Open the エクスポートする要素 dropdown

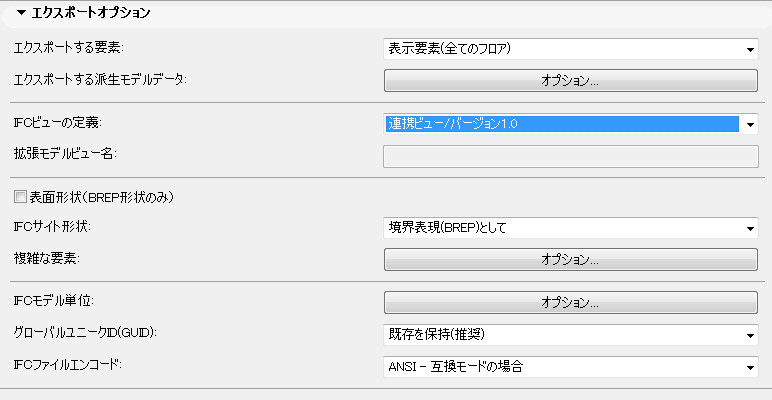[x=570, y=48]
